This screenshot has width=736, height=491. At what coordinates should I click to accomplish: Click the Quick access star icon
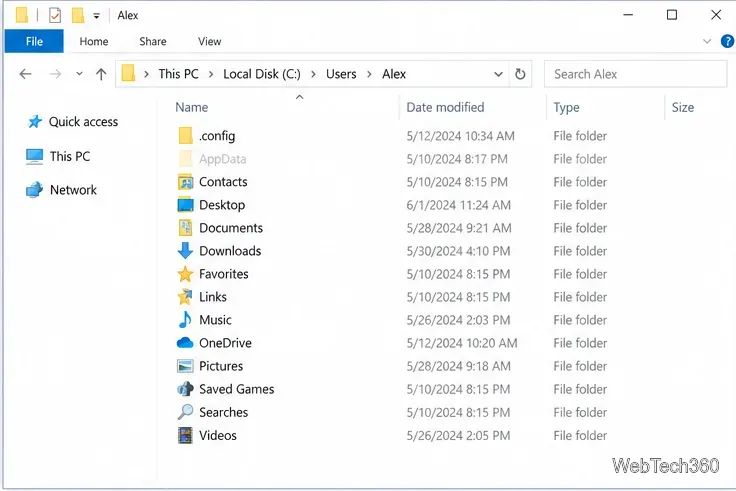click(35, 122)
